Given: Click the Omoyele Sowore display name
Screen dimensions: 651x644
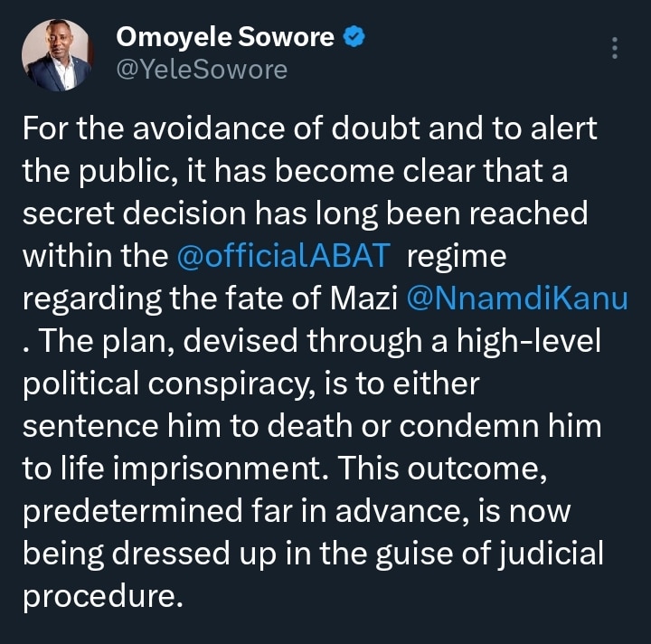Looking at the screenshot, I should click(225, 38).
